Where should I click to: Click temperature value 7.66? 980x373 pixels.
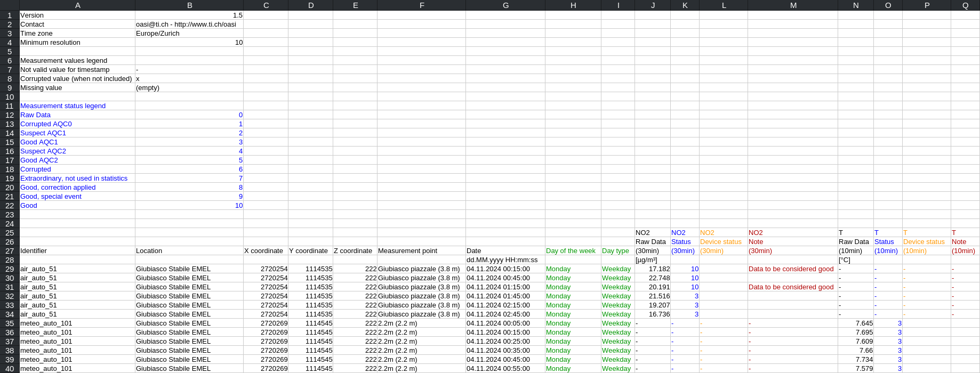click(x=856, y=351)
